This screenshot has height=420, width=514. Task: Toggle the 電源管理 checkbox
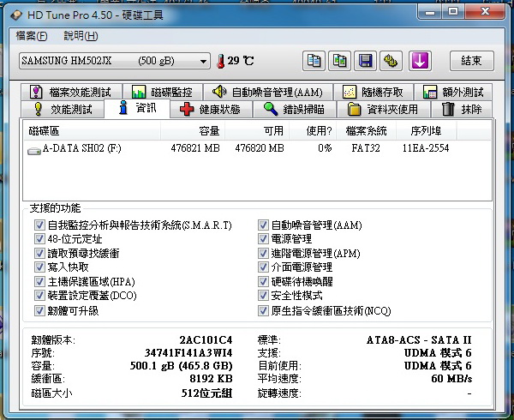tap(263, 239)
